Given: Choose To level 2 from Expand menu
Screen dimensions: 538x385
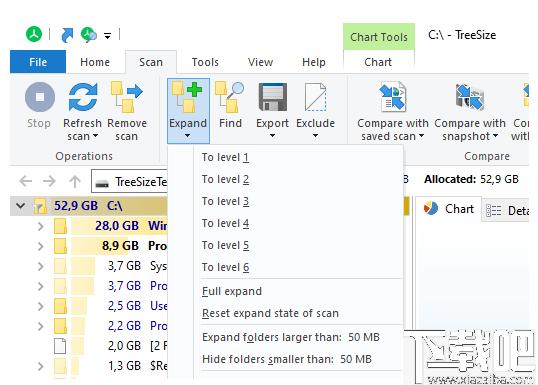Looking at the screenshot, I should [285, 179].
